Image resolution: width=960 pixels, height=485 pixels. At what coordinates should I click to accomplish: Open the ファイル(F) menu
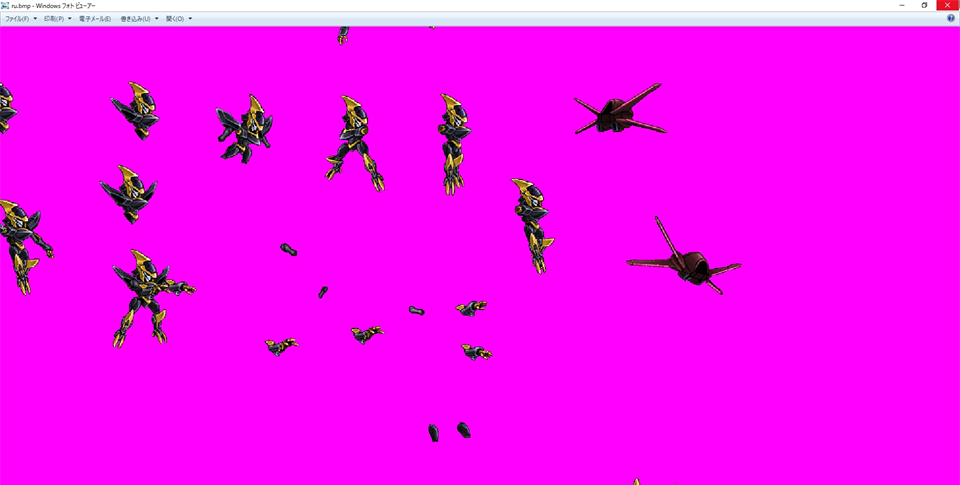[x=21, y=19]
